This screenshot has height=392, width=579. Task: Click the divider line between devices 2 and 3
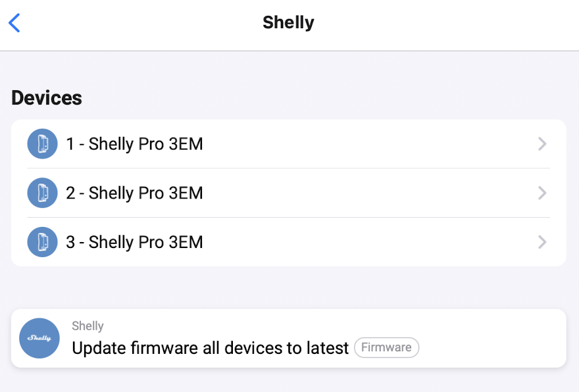[x=288, y=218]
